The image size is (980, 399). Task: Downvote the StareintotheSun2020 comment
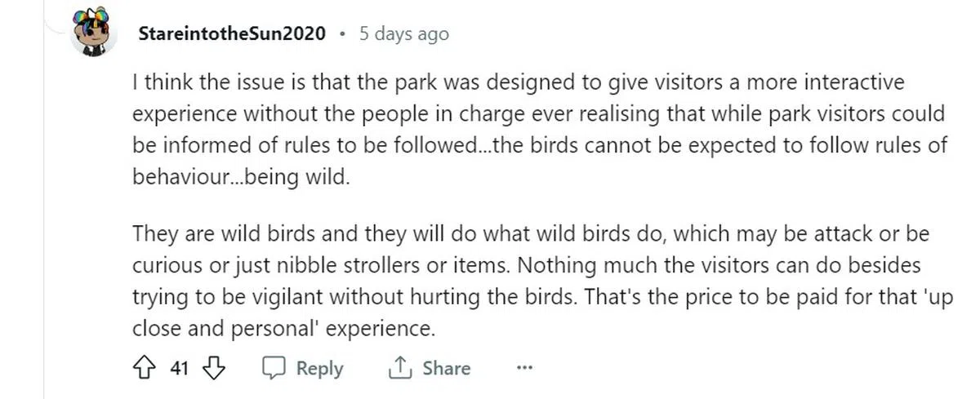coord(213,369)
